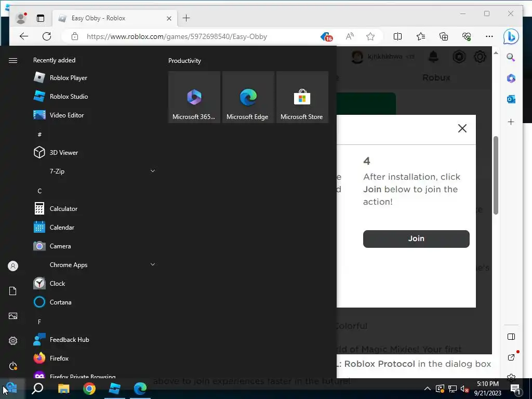Expand Start menu hamburger navigation

[x=13, y=60]
